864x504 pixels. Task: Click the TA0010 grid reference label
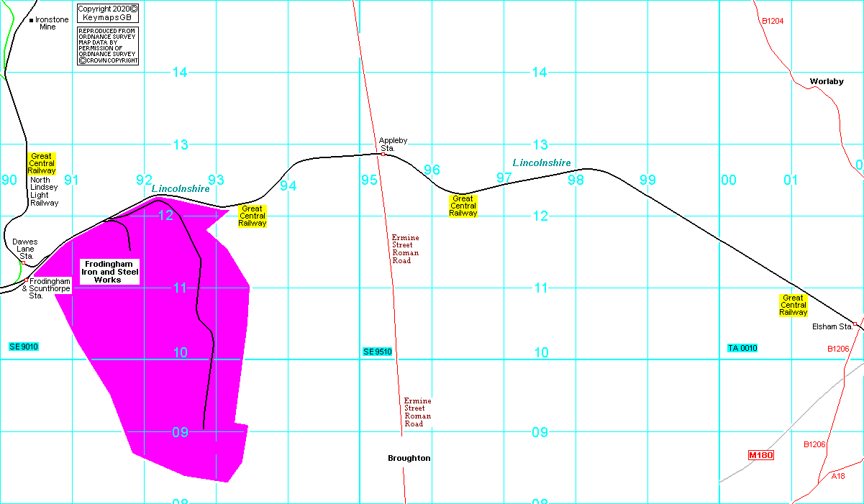(742, 348)
